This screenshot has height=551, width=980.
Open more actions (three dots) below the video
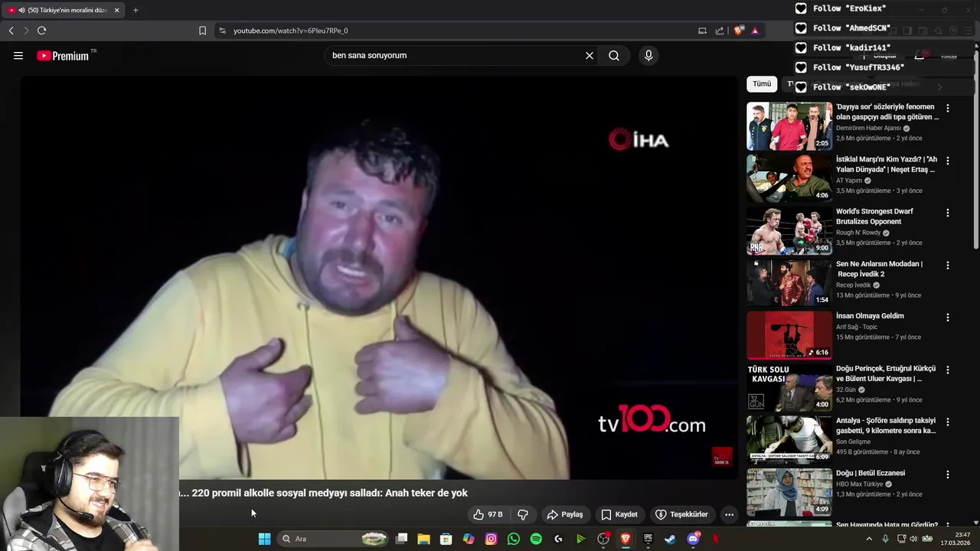729,514
